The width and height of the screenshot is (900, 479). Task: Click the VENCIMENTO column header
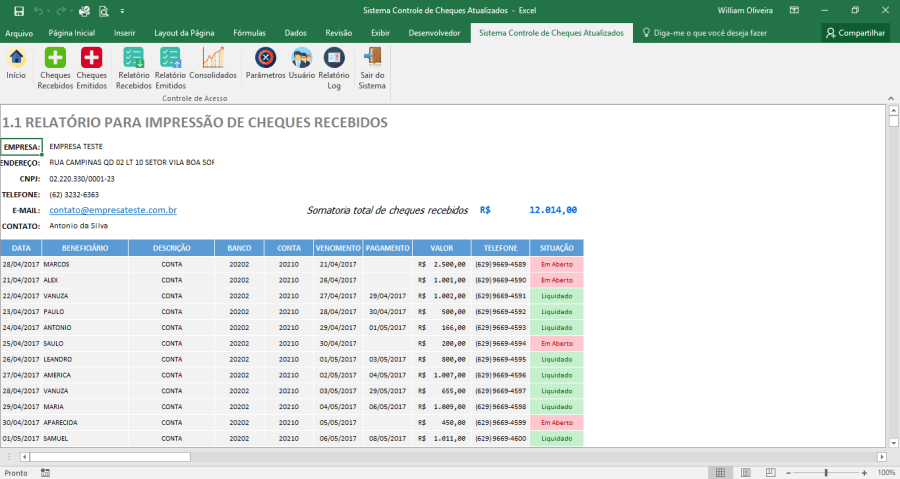tap(338, 248)
